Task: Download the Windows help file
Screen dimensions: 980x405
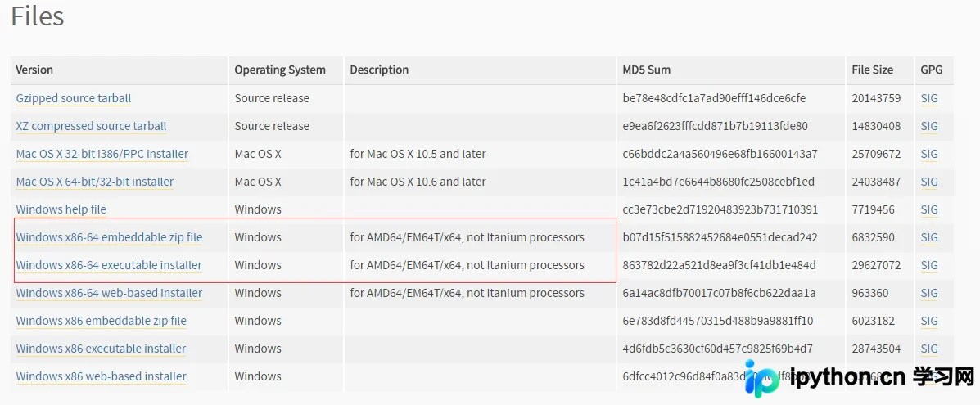Action: click(x=61, y=209)
